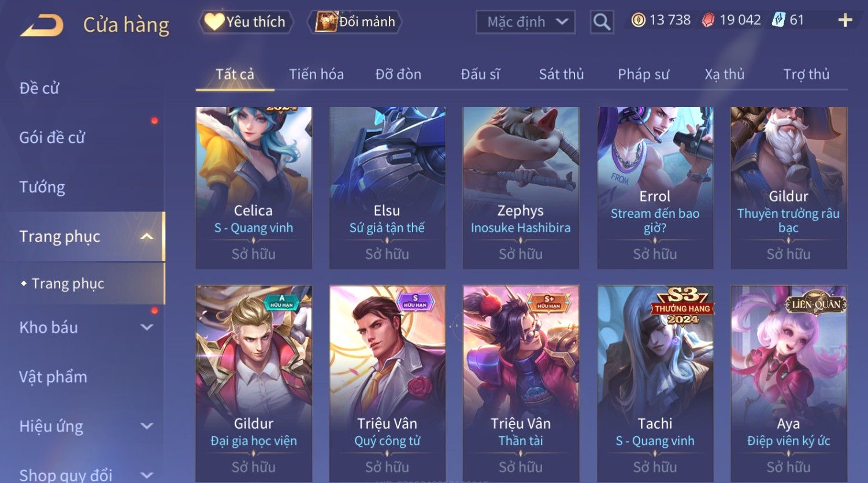Collapse the Trang phục sidebar section
Screen dimensions: 868x483
point(147,236)
